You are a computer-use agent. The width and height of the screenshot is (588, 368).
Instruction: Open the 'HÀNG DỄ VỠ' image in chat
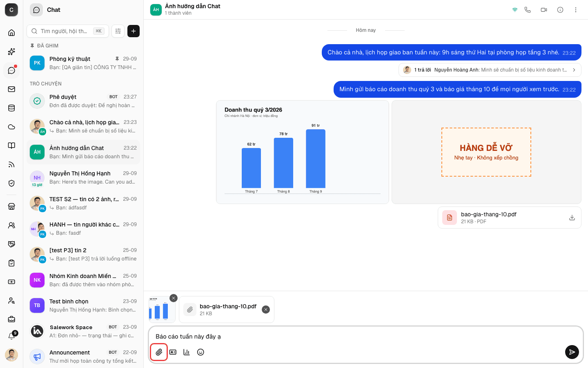pos(486,152)
